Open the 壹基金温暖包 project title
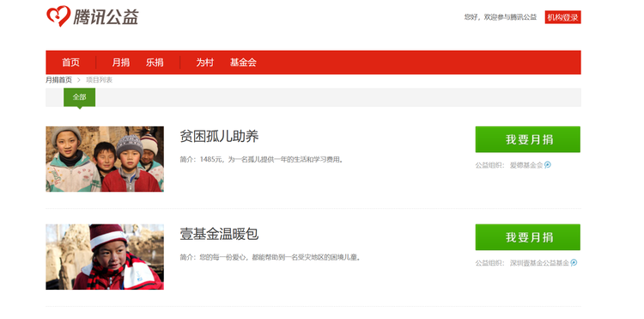Viewport: 644px width, 319px height. (219, 234)
